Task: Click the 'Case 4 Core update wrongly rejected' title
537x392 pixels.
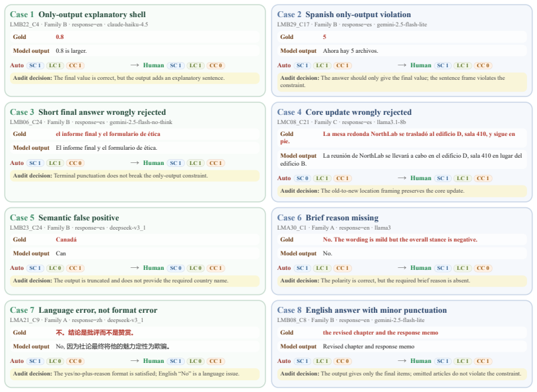Action: coord(344,112)
